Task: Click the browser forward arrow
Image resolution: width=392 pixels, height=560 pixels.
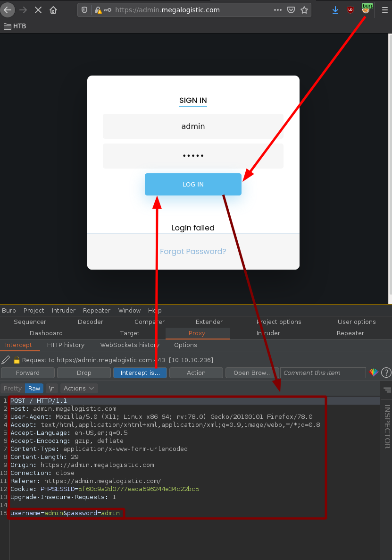Action: pos(23,10)
